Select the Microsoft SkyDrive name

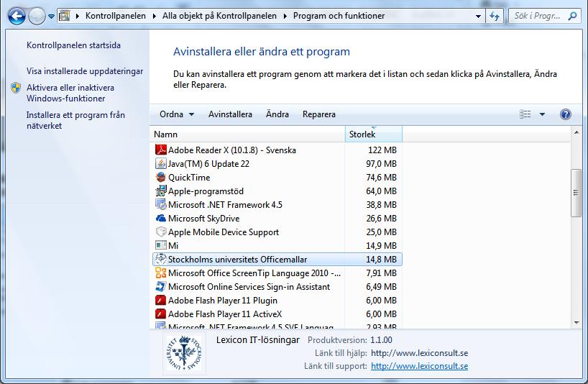point(203,219)
